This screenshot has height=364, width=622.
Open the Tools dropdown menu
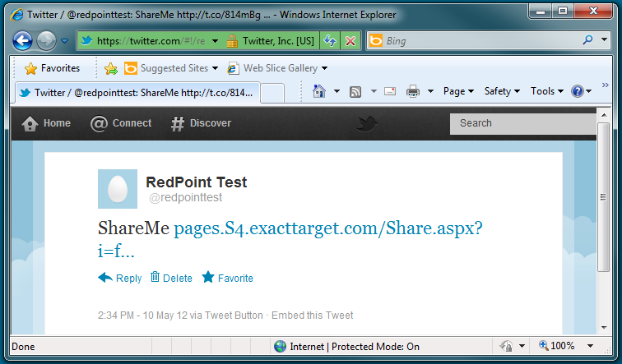(546, 91)
